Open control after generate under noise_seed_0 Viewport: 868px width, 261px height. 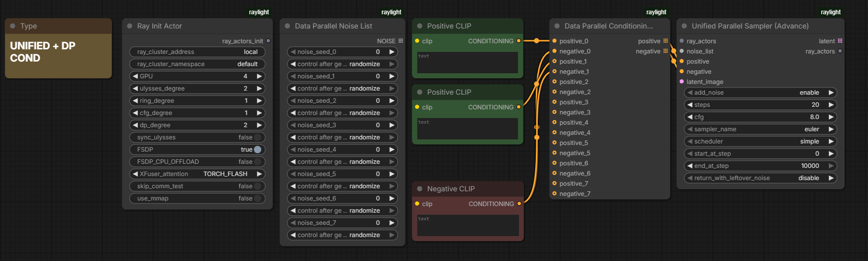tap(342, 64)
